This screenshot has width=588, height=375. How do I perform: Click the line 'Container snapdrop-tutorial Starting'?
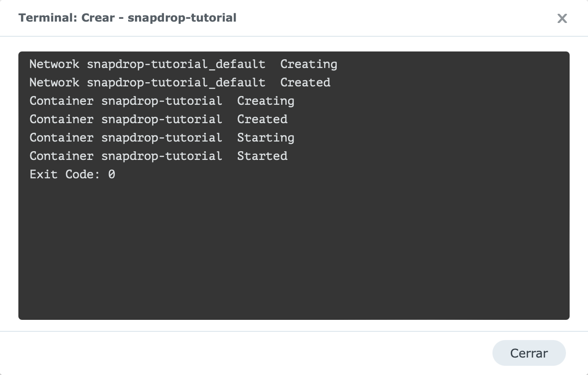pyautogui.click(x=162, y=138)
